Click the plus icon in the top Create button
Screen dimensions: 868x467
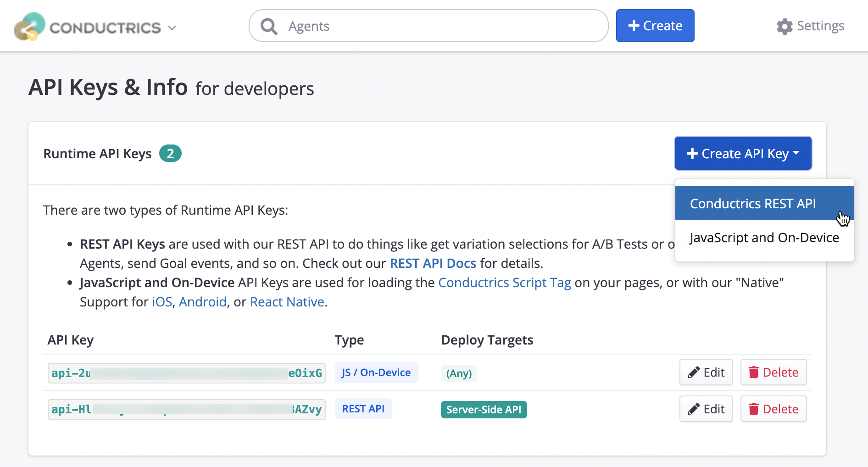(x=634, y=26)
